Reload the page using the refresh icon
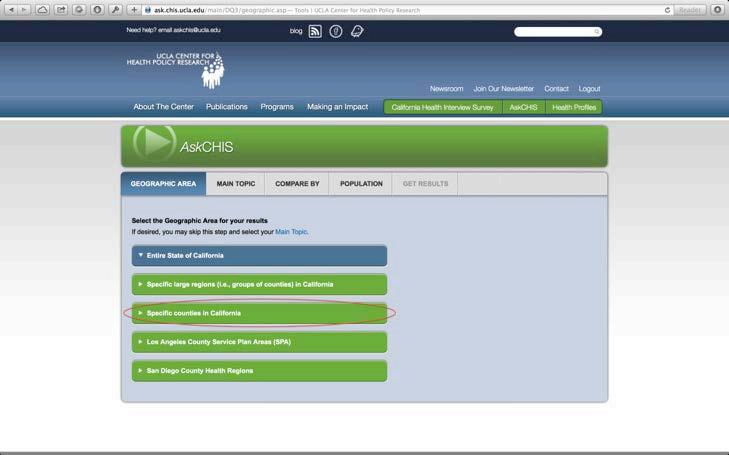The image size is (729, 455). (667, 10)
